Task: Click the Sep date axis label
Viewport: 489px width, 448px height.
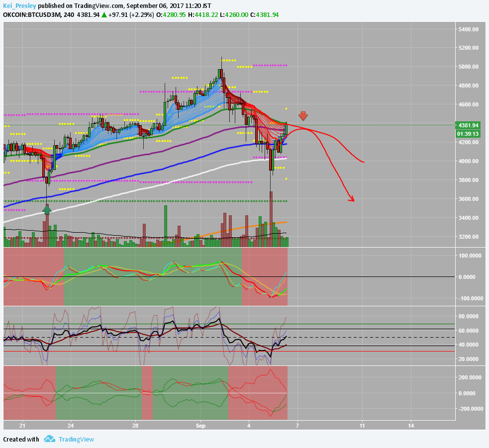Action: coord(200,426)
